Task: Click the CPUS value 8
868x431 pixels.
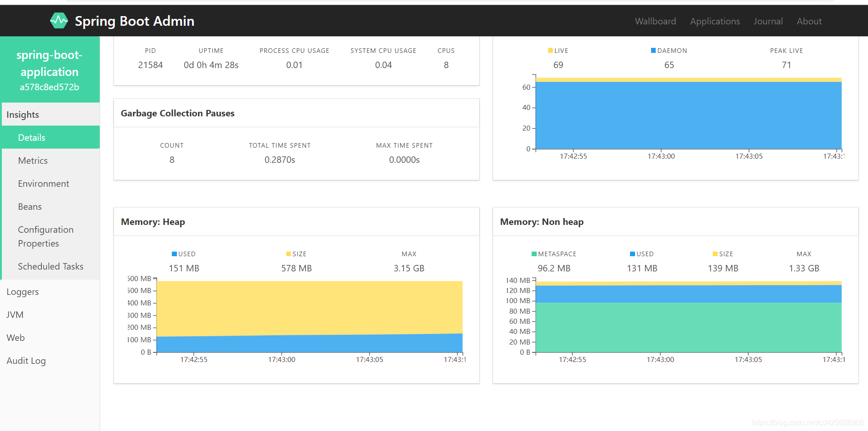Action: (x=446, y=65)
